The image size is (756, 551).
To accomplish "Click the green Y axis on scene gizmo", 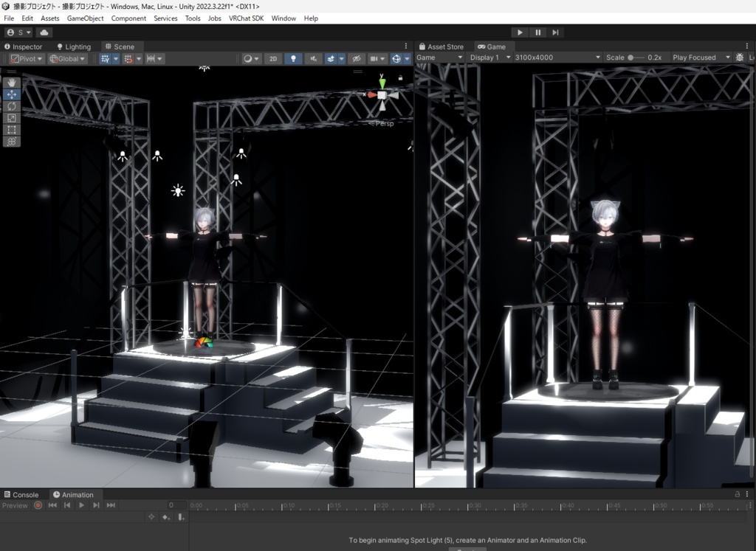I will [x=382, y=83].
